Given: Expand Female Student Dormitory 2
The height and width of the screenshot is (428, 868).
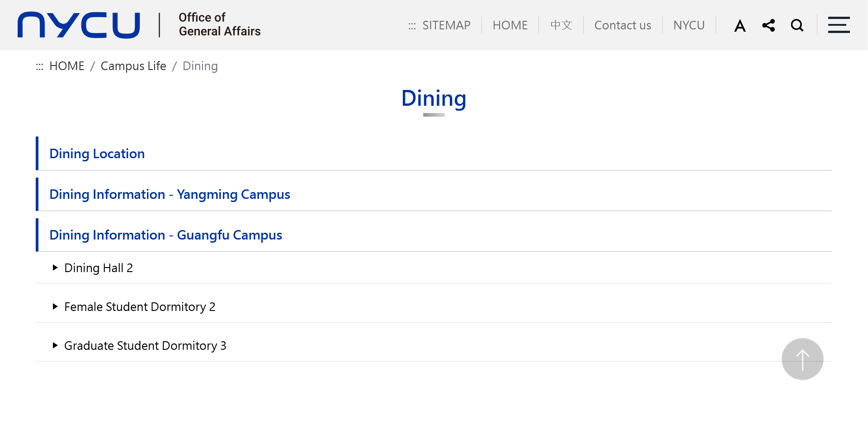Looking at the screenshot, I should (139, 307).
